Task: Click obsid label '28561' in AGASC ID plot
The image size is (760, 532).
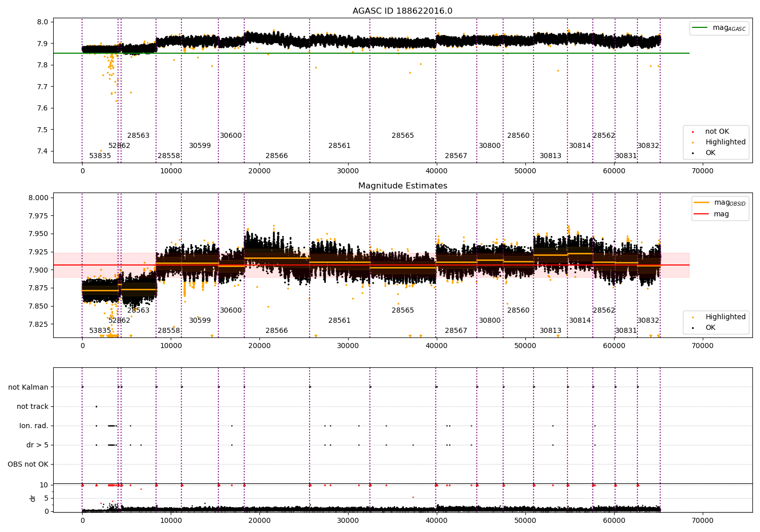Action: tap(339, 146)
